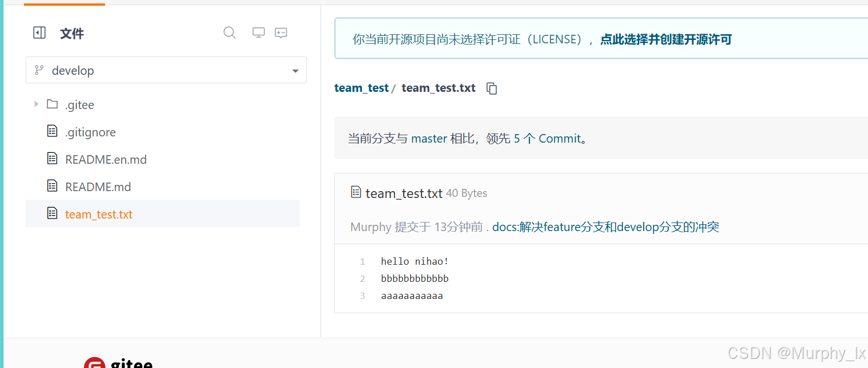Click the '文件' panel title
Screen dimensions: 868x368
(x=72, y=34)
